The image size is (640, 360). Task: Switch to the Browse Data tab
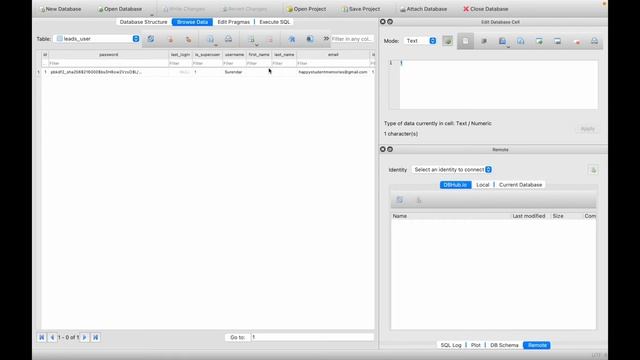(192, 22)
